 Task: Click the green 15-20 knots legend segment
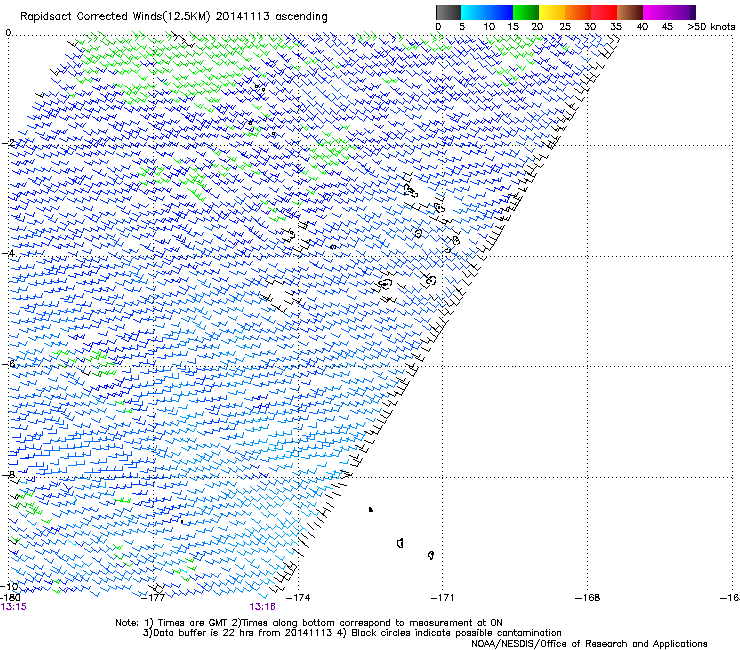click(x=526, y=12)
